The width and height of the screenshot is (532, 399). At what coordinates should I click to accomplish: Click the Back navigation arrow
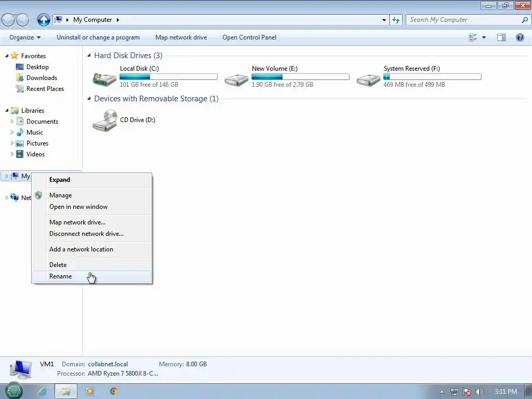point(8,20)
